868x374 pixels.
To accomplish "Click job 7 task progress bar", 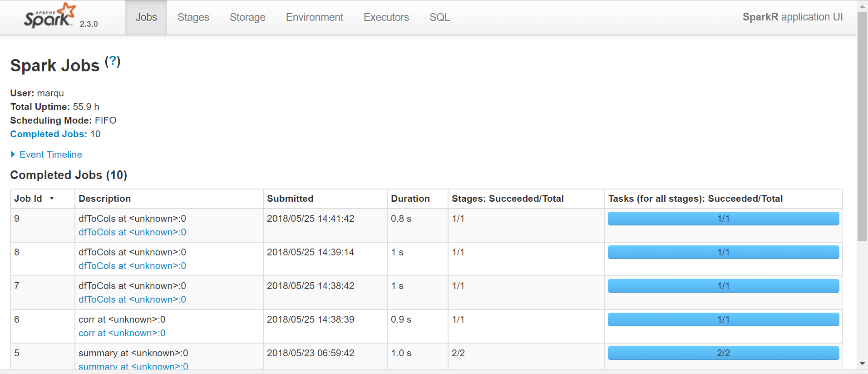I will coord(723,286).
